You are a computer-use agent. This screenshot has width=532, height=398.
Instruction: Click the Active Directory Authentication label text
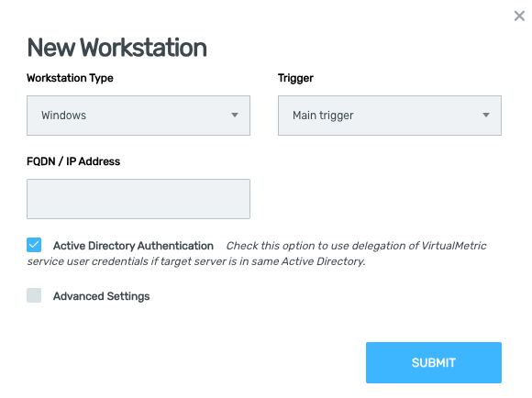click(x=133, y=246)
